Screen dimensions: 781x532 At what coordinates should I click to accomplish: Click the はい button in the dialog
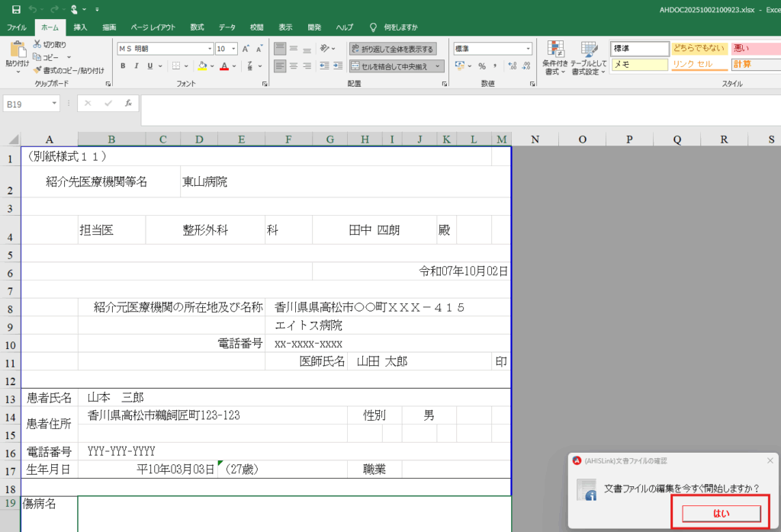(721, 513)
